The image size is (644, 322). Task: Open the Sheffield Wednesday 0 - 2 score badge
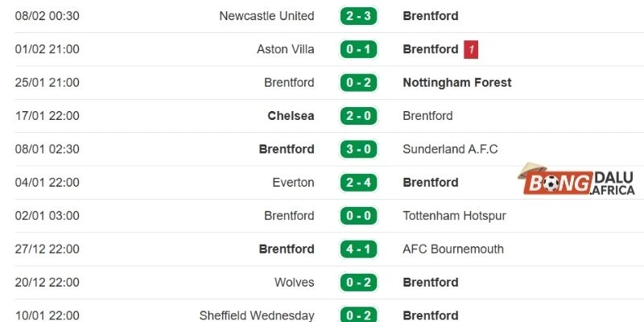[x=359, y=315]
